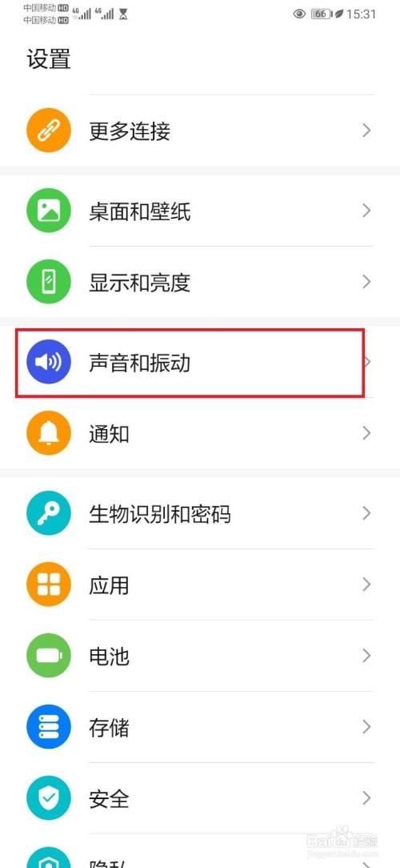Image resolution: width=400 pixels, height=868 pixels.
Task: Tap the orange link icon for More Connections
Action: coord(49,130)
